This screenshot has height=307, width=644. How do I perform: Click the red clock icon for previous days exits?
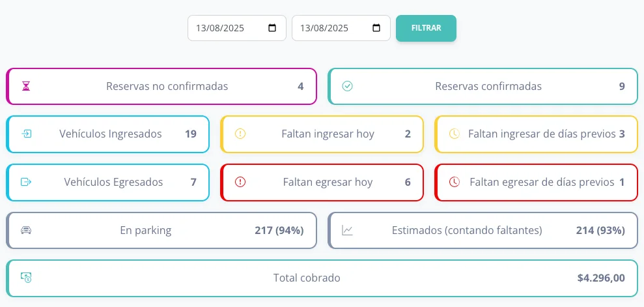click(455, 182)
